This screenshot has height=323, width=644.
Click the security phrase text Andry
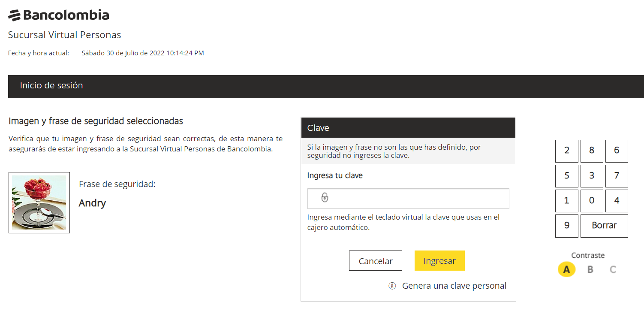[x=92, y=203]
